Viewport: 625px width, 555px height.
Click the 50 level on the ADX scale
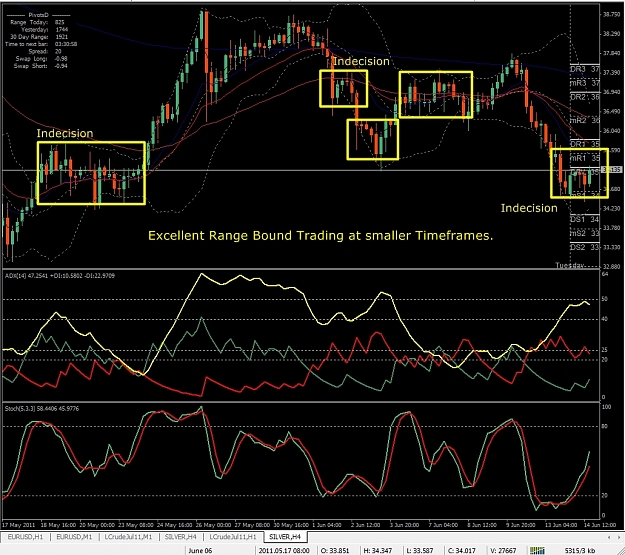[x=605, y=299]
